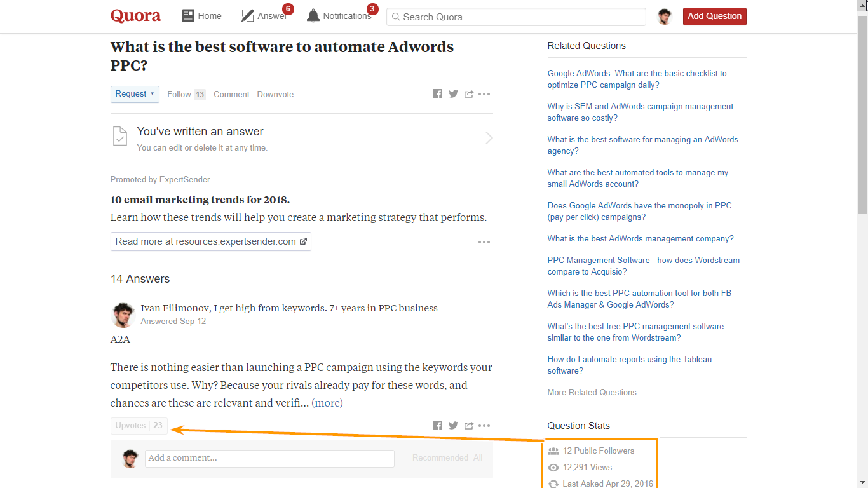This screenshot has height=488, width=868.
Task: Click Ivan Filimonov's name link
Action: pos(175,308)
